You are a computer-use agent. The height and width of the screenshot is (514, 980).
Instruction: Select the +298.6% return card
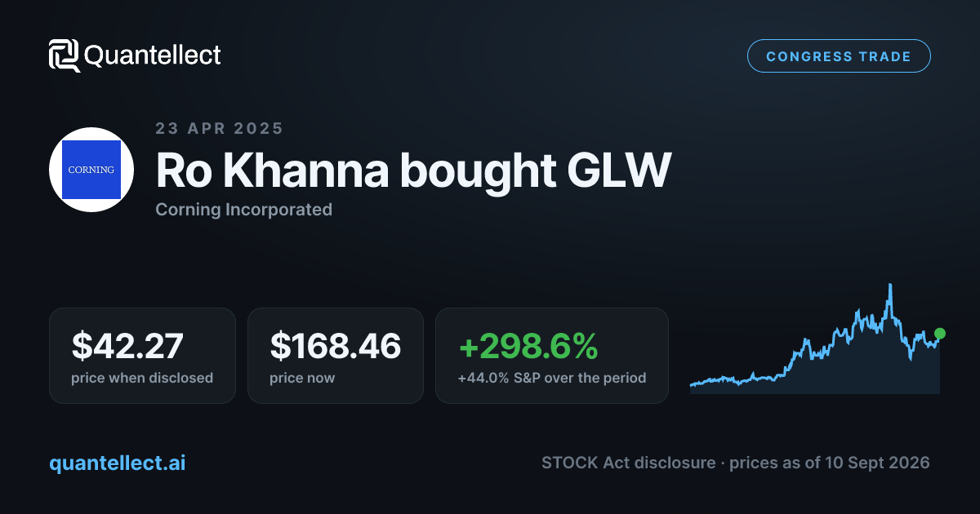click(552, 355)
